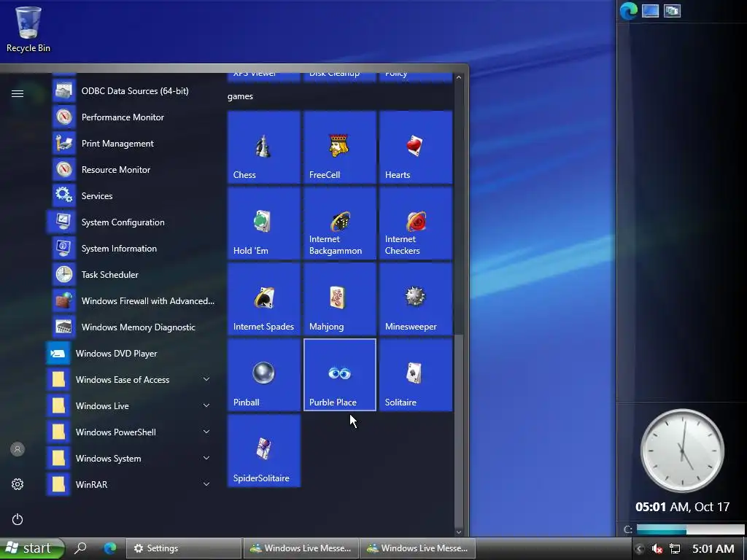Click the Power button in start menu
The width and height of the screenshot is (747, 560).
click(18, 519)
